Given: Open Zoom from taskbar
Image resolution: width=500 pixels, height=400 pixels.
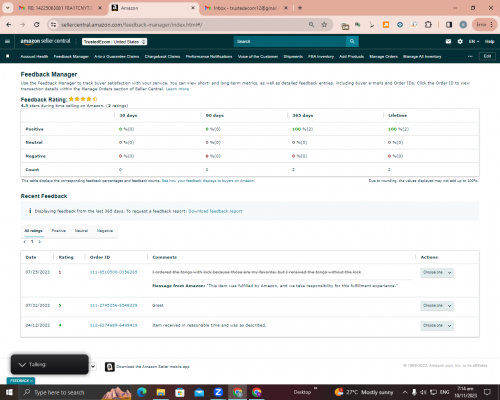Looking at the screenshot, I should [218, 392].
